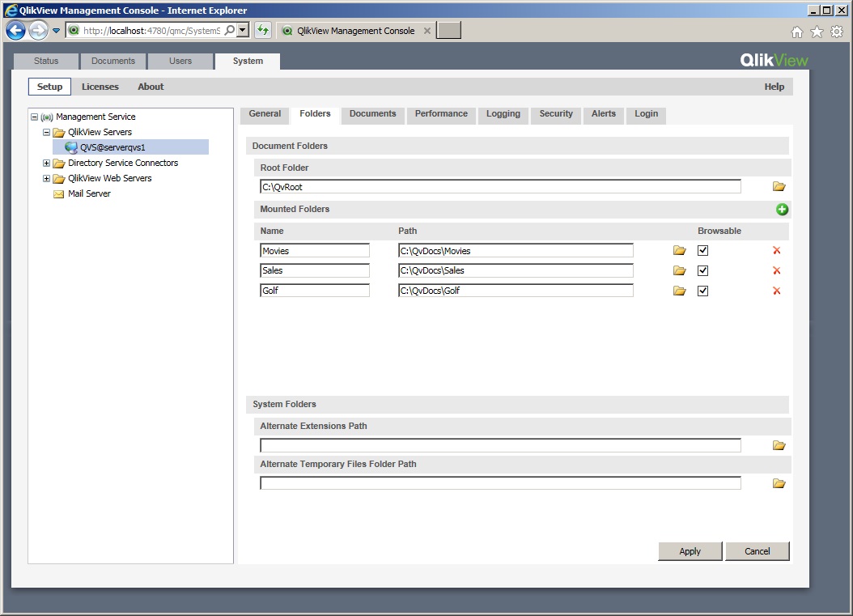Open the Help page
The width and height of the screenshot is (853, 616).
773,86
